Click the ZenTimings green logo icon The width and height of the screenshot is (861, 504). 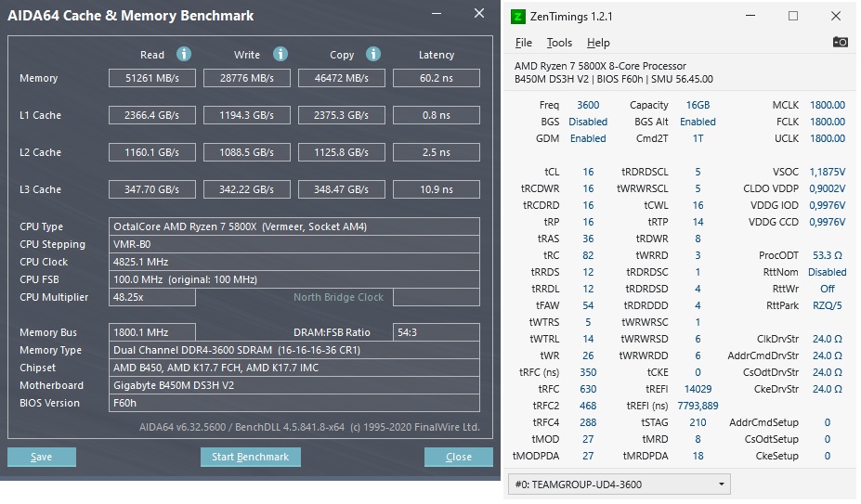click(x=520, y=16)
